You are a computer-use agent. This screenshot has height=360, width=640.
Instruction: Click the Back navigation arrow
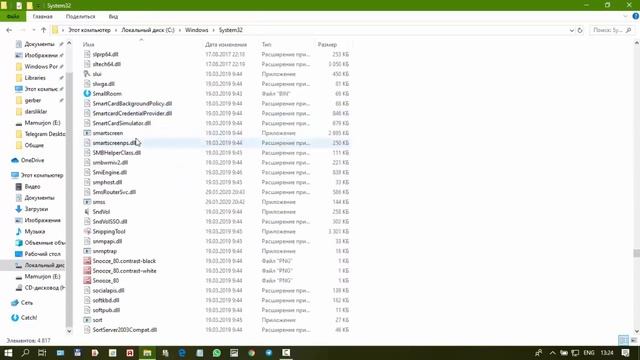tap(9, 30)
